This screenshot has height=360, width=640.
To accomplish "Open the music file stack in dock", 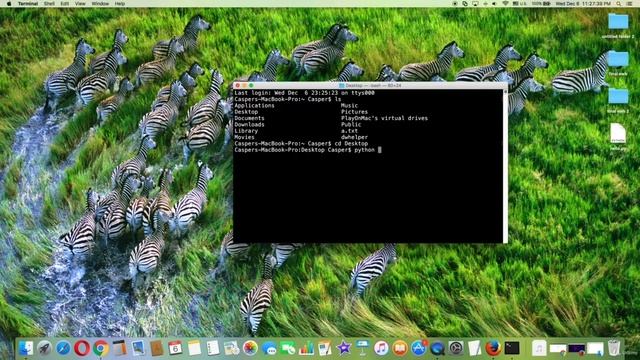I will click(x=539, y=348).
